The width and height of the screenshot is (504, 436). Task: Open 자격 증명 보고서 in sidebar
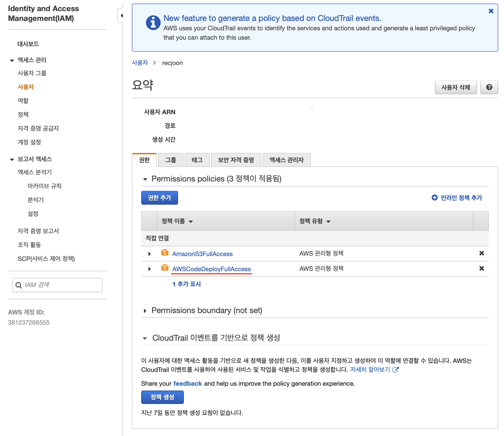click(x=38, y=231)
